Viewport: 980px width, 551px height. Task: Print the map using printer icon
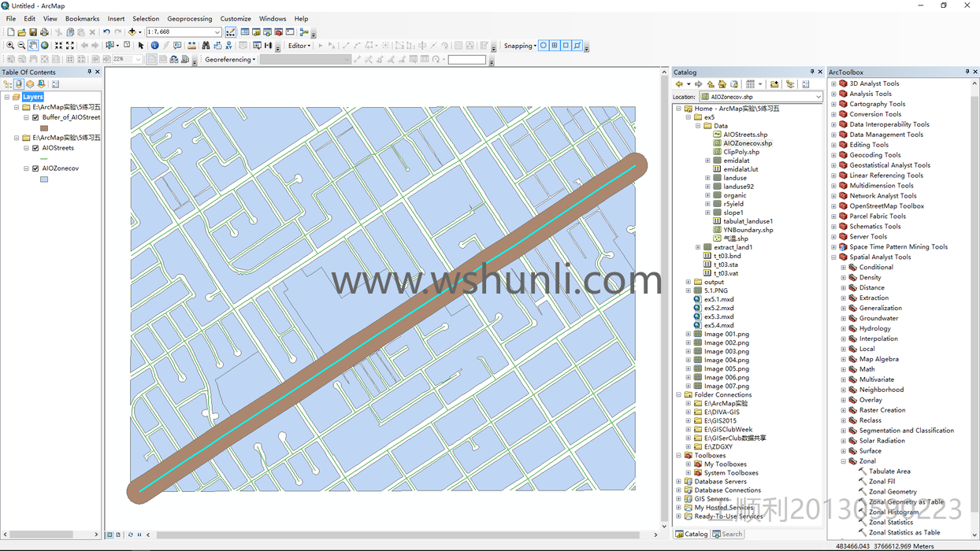pyautogui.click(x=44, y=32)
